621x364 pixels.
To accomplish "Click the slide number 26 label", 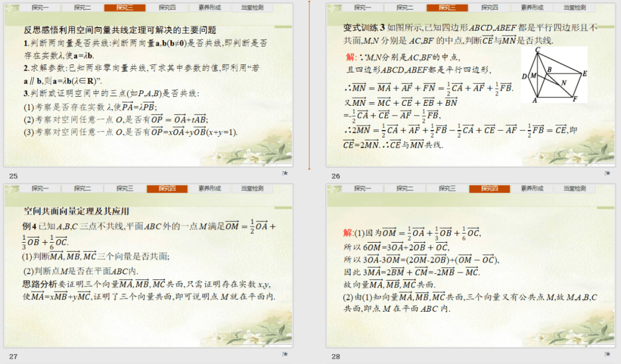I will (x=336, y=176).
